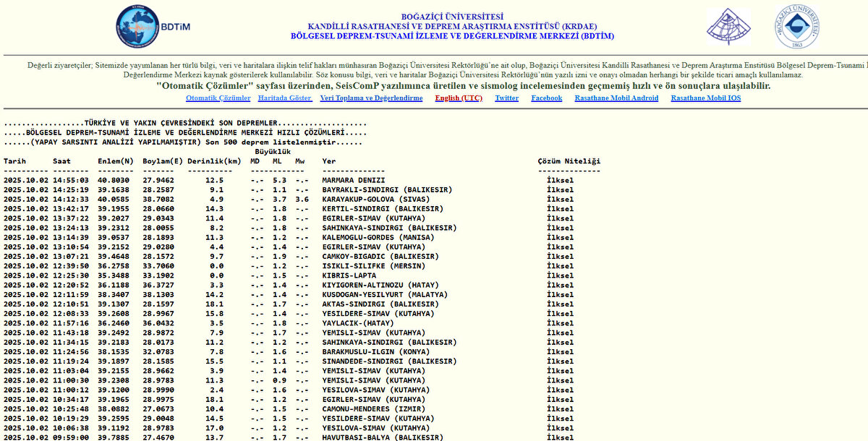
Task: Open the Rasathane Mobil IOS link
Action: pos(705,98)
